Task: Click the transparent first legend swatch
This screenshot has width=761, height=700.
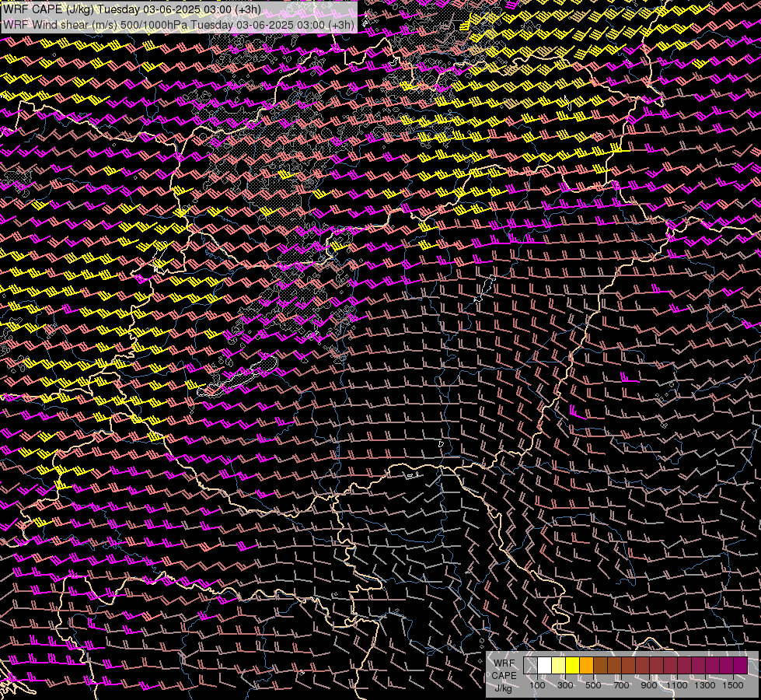Action: click(x=530, y=666)
